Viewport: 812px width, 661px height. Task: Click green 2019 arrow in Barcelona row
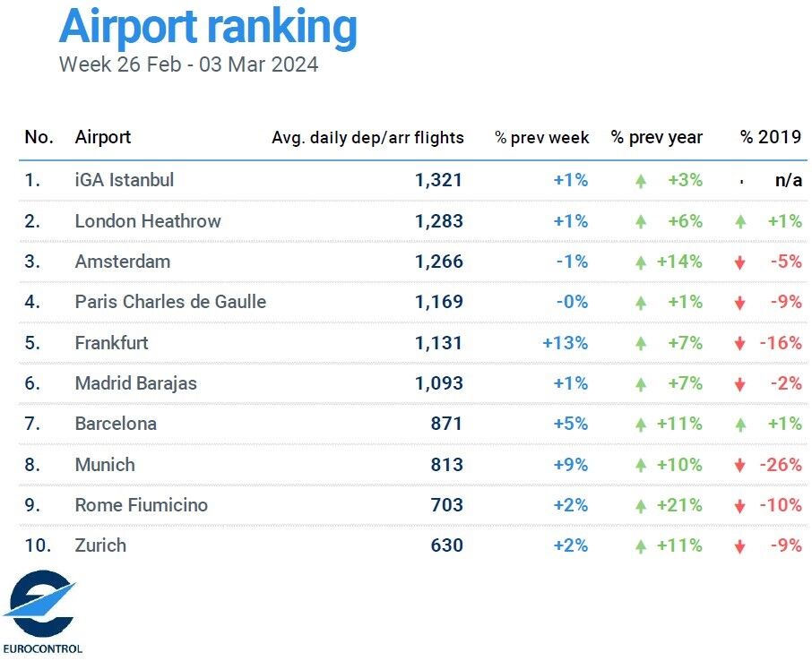point(740,425)
